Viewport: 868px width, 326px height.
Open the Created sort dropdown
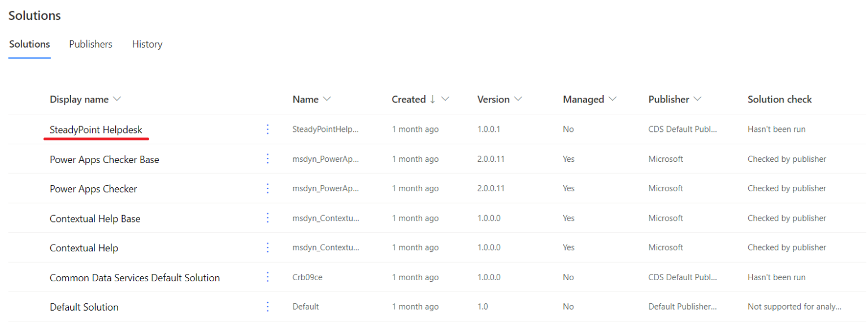pos(446,99)
